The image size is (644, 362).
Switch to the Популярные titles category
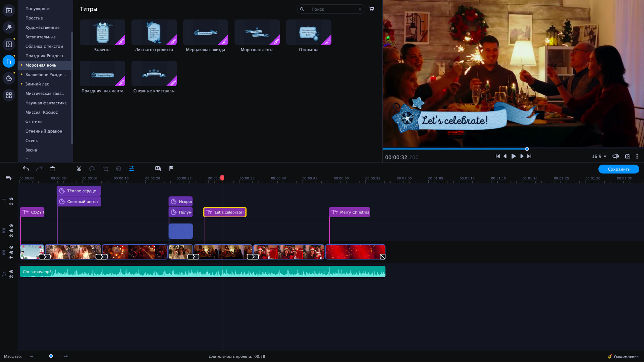click(x=38, y=8)
